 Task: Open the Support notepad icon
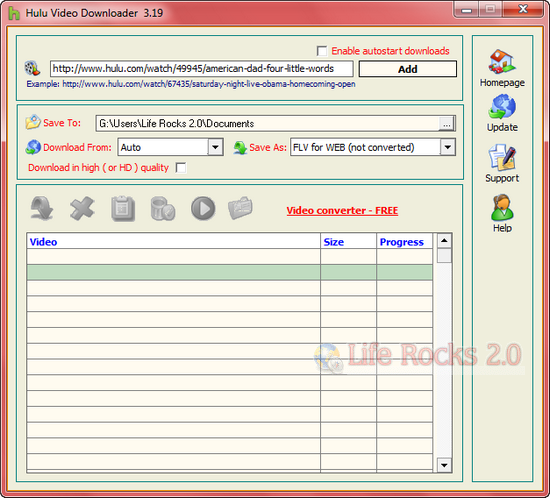click(x=502, y=157)
